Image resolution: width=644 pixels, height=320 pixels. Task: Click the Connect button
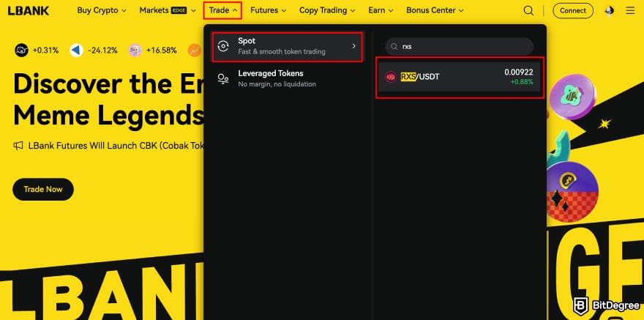pyautogui.click(x=573, y=11)
